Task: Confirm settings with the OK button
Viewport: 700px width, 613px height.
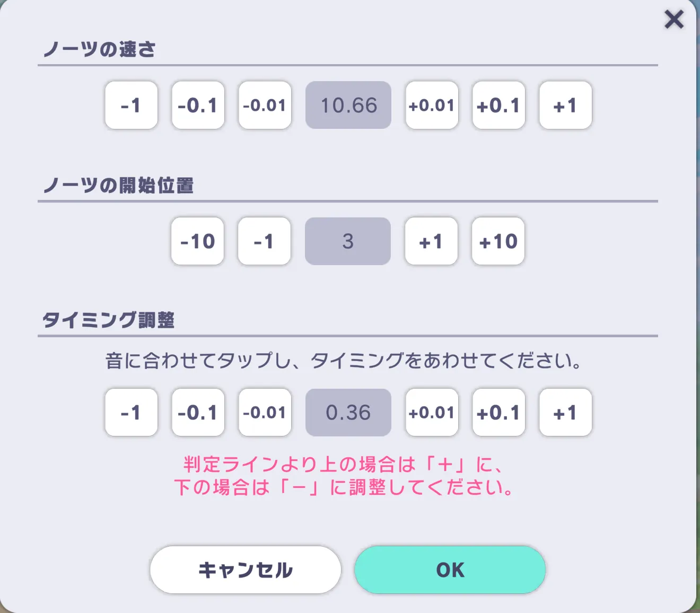Action: (450, 570)
